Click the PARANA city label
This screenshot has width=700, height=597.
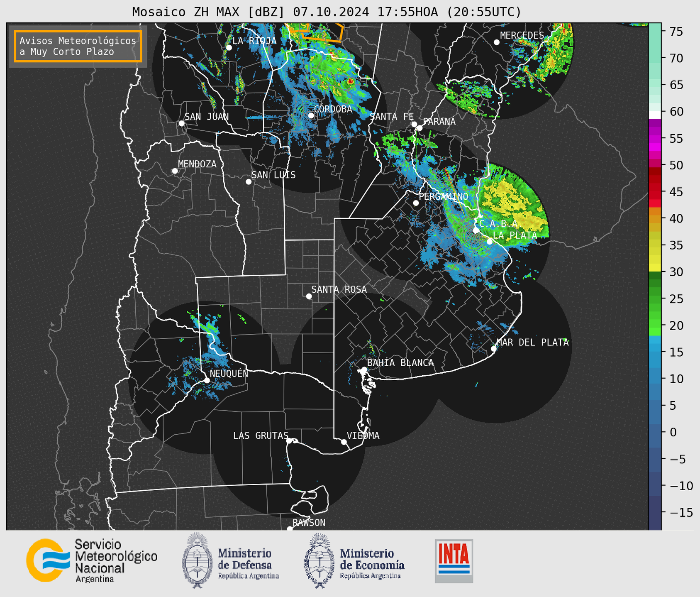[439, 122]
